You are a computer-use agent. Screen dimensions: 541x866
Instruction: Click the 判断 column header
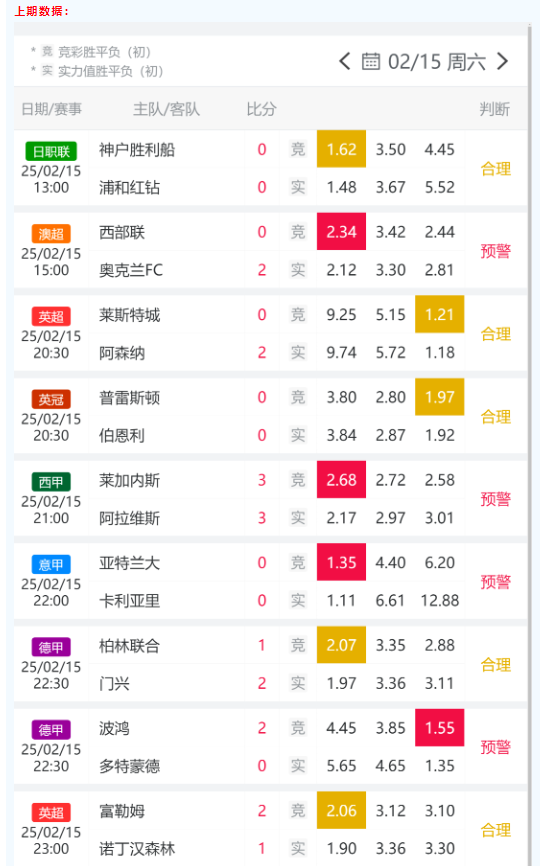(x=495, y=109)
